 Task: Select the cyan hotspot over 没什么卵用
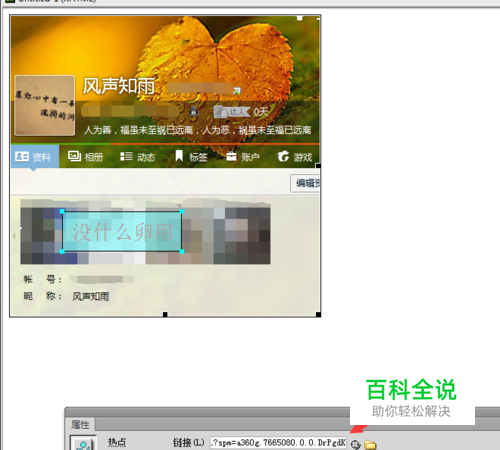point(122,231)
